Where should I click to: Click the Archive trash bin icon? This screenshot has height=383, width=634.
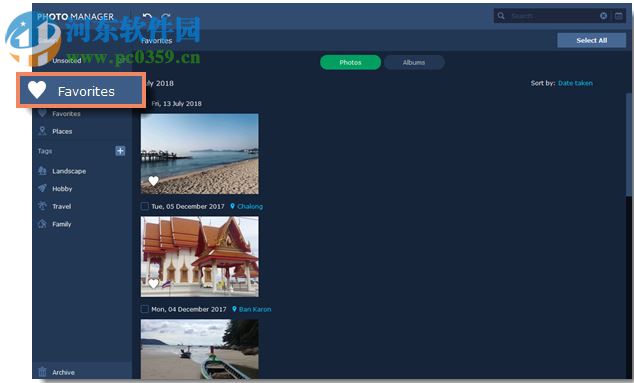coord(42,372)
